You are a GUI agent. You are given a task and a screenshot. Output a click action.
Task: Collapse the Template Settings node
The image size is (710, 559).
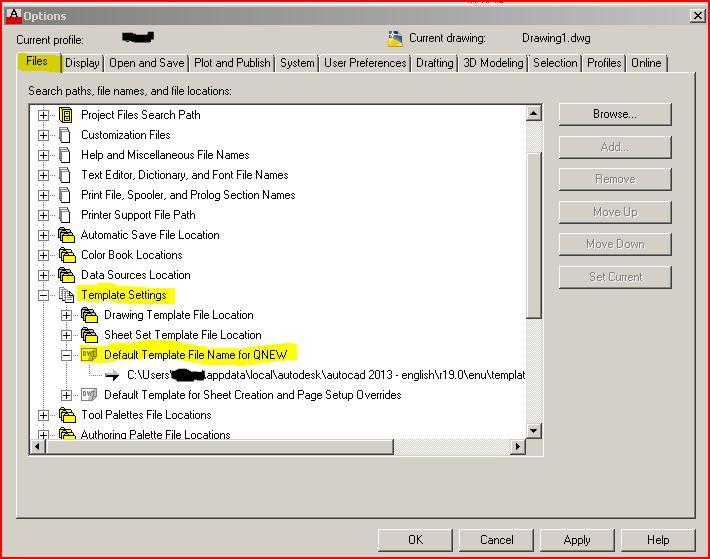tap(43, 295)
